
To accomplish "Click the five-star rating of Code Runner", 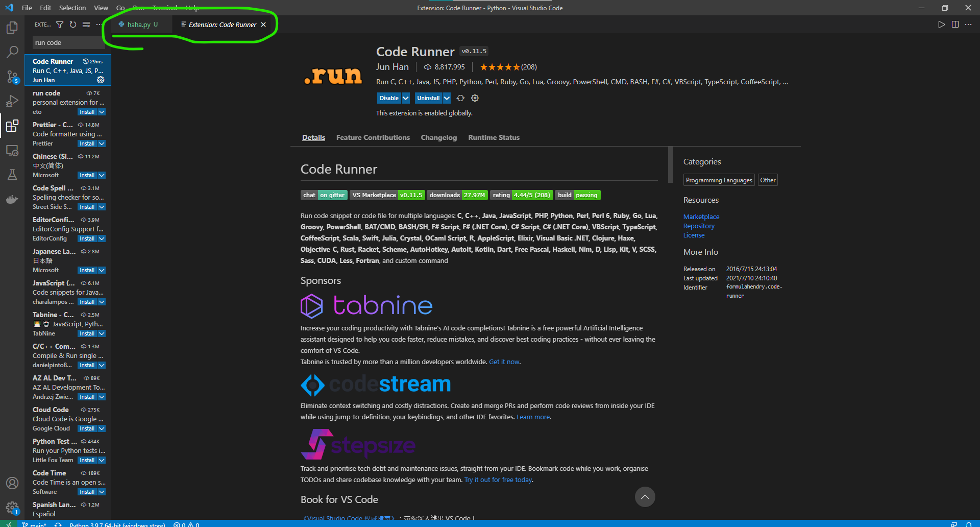I will point(500,67).
